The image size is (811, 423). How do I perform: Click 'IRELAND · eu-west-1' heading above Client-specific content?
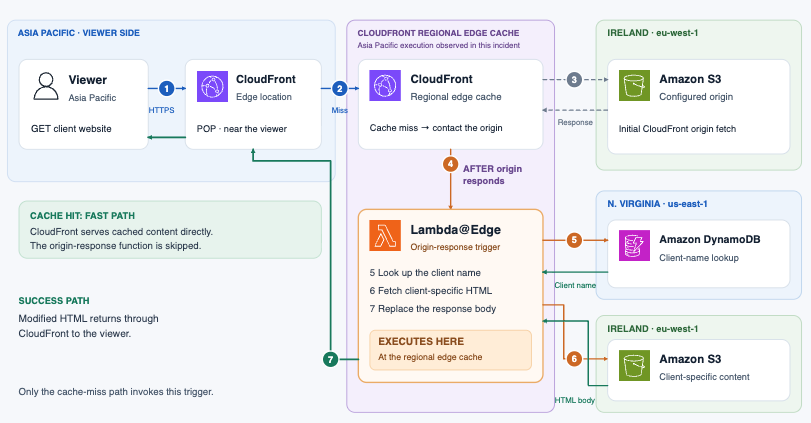[x=653, y=329]
